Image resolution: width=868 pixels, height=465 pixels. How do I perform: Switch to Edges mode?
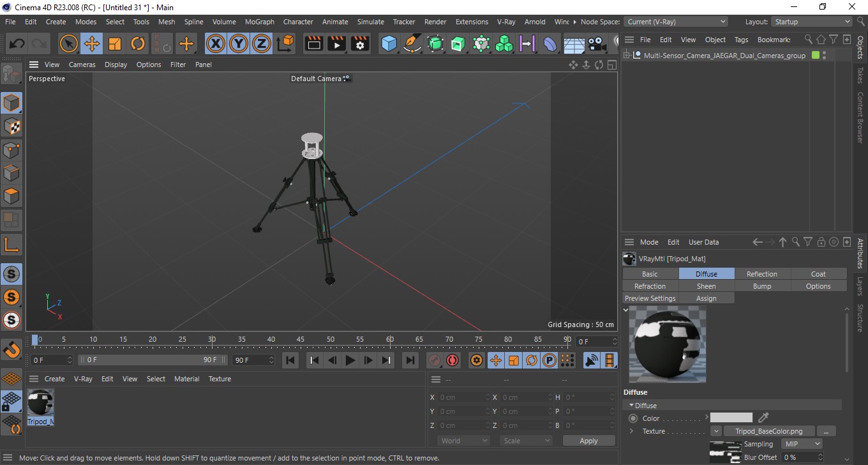click(x=11, y=173)
